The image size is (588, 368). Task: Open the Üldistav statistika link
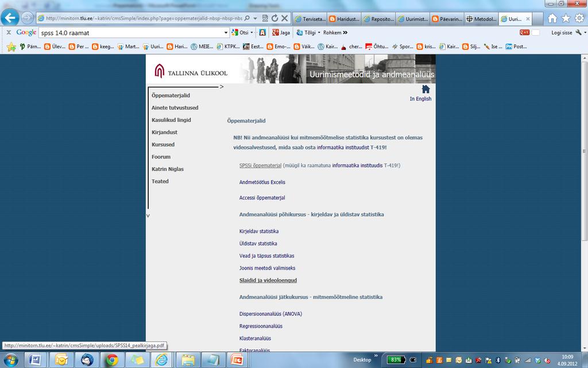tap(258, 244)
